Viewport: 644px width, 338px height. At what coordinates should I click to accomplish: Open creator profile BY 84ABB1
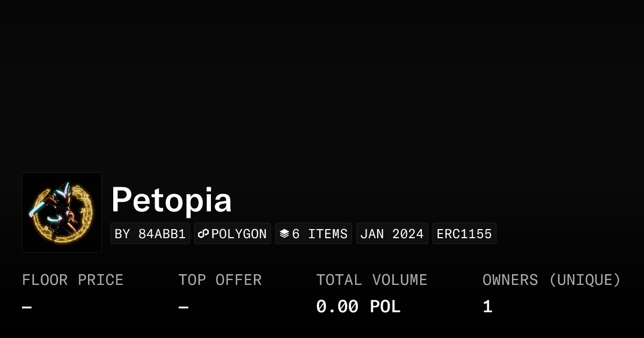tap(150, 234)
